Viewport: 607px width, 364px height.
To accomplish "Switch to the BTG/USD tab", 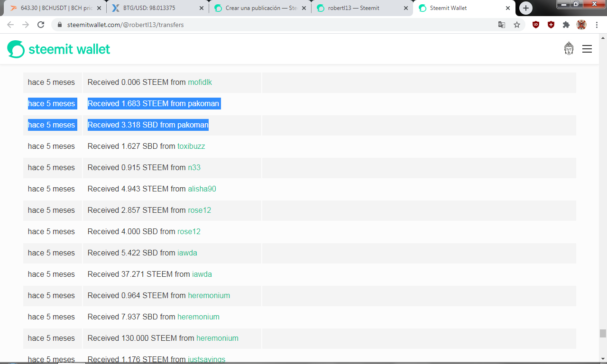I will [157, 8].
